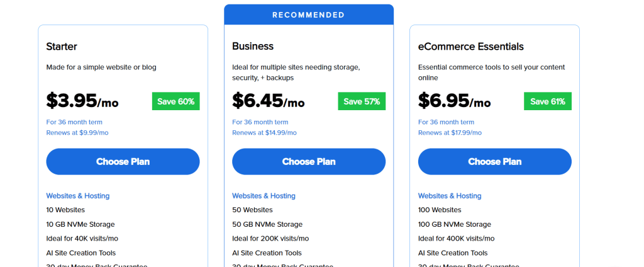644x267 pixels.
Task: Click 'Renews at $9.99/mo' text
Action: (77, 133)
